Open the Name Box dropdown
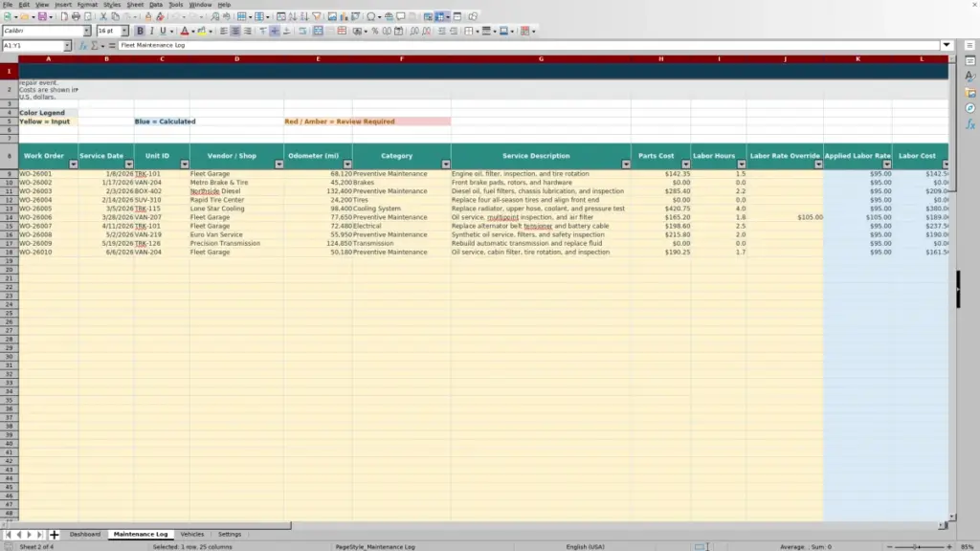The image size is (980, 551). 68,46
